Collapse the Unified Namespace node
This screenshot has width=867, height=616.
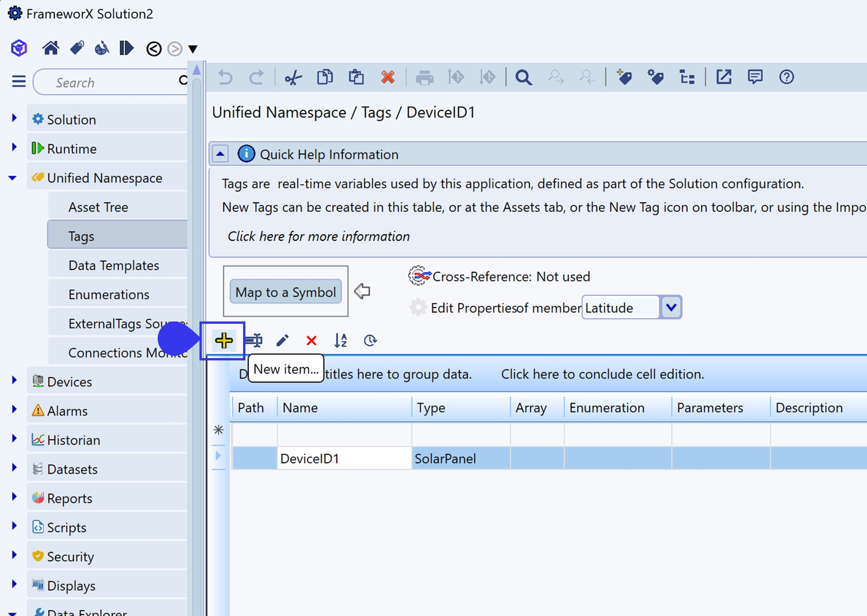tap(13, 178)
